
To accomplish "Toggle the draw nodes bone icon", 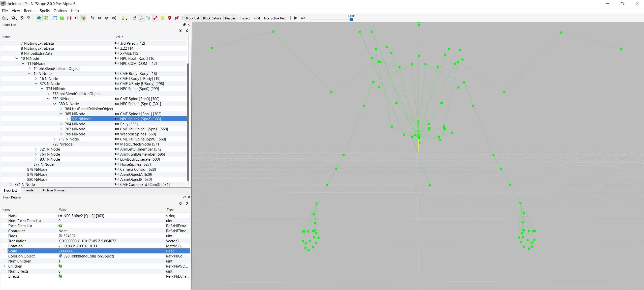I will (156, 18).
